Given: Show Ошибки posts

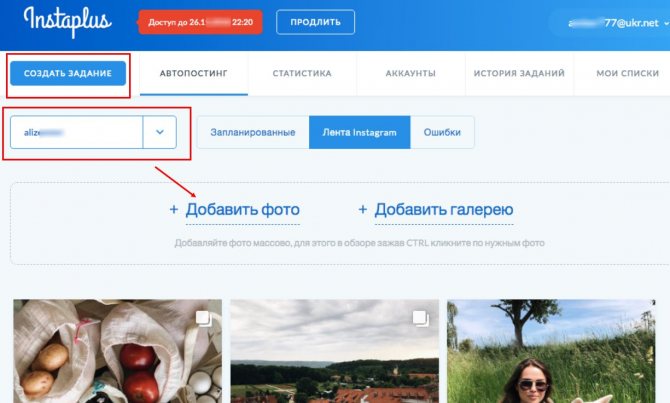Looking at the screenshot, I should 442,132.
